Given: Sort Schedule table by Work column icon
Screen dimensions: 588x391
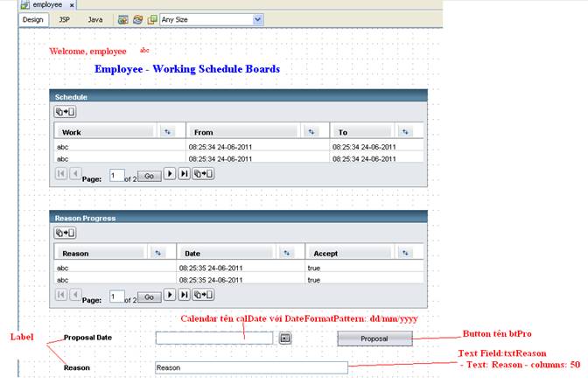Looking at the screenshot, I should pyautogui.click(x=167, y=131).
